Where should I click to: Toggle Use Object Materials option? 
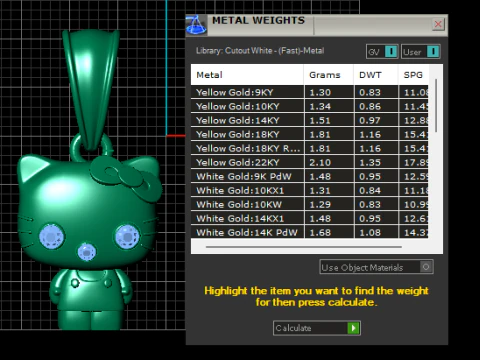tap(376, 267)
